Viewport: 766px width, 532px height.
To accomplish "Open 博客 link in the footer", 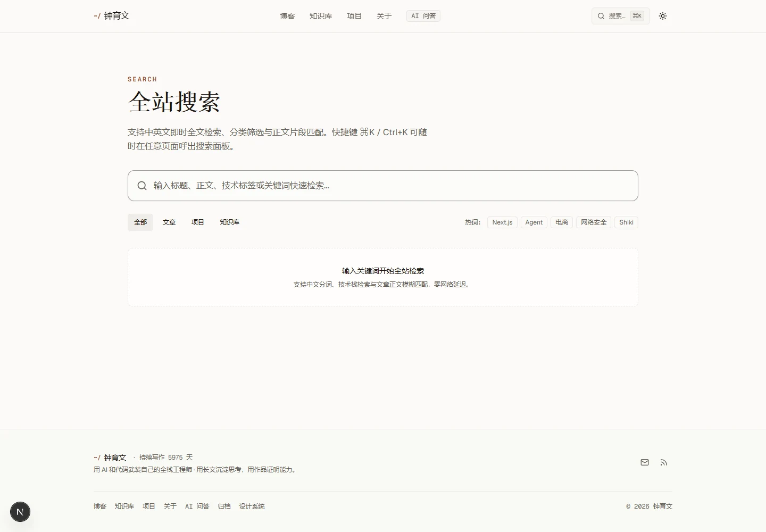I will (x=100, y=506).
